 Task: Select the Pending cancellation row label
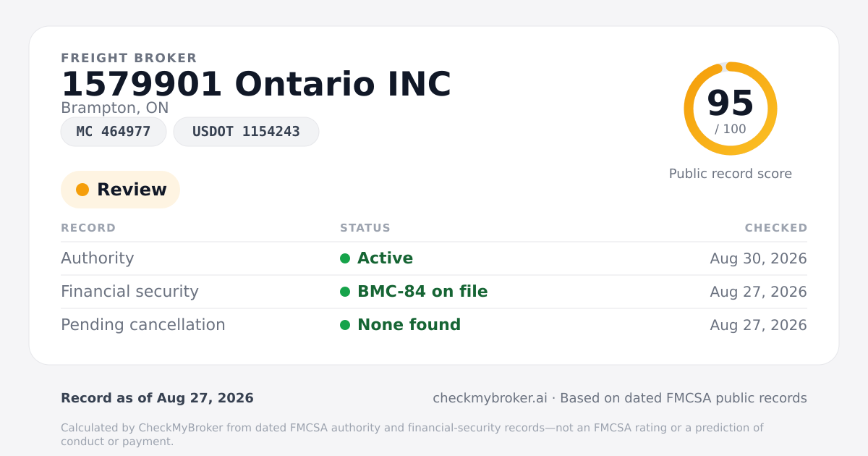pyautogui.click(x=143, y=325)
